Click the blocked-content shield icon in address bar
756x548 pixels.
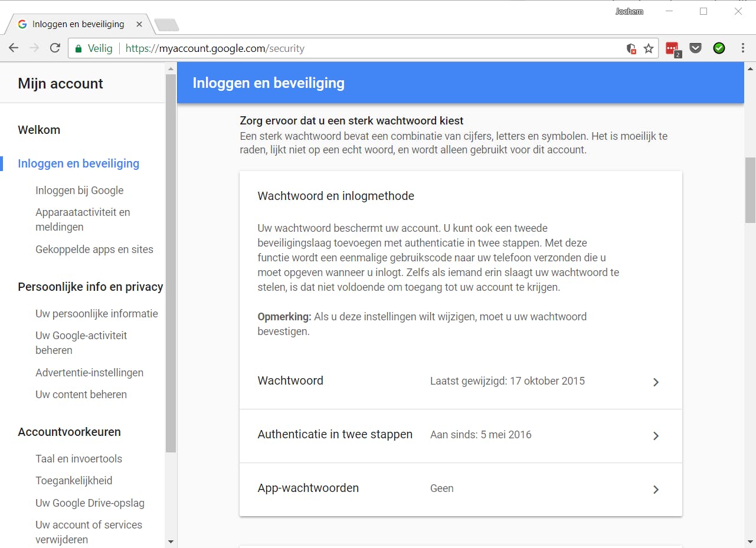pyautogui.click(x=631, y=48)
